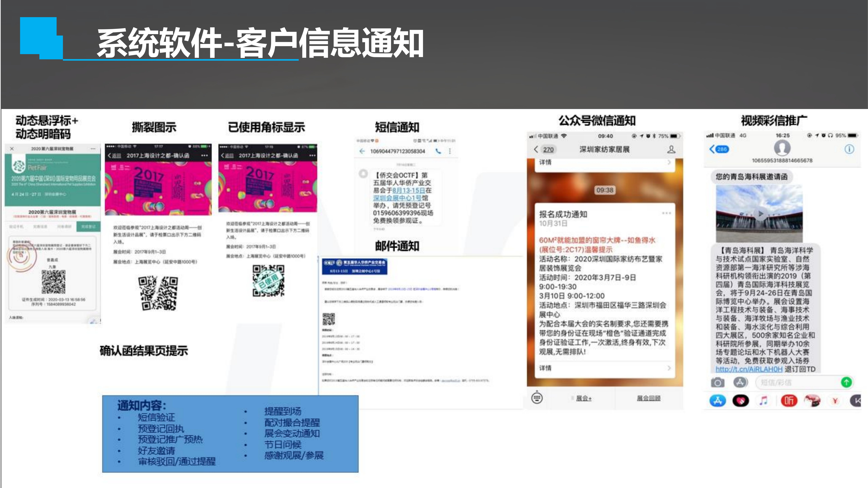Click the 09:38 timestamp in WeChat chat
Image resolution: width=868 pixels, height=488 pixels.
(x=605, y=190)
